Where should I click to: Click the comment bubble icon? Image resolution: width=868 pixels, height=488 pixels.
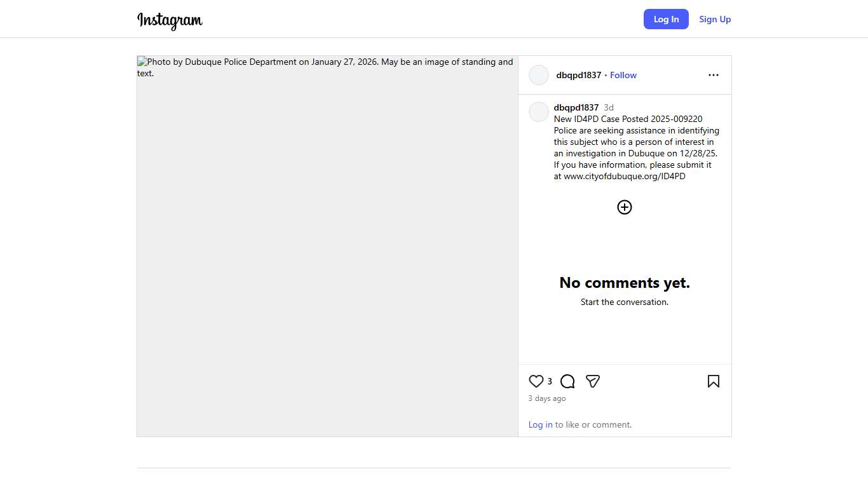click(567, 381)
